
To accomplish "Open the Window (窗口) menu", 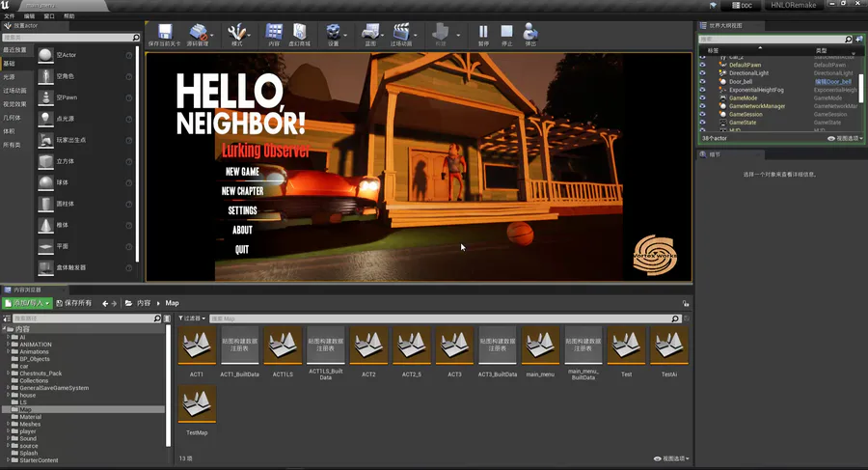I will coord(49,16).
